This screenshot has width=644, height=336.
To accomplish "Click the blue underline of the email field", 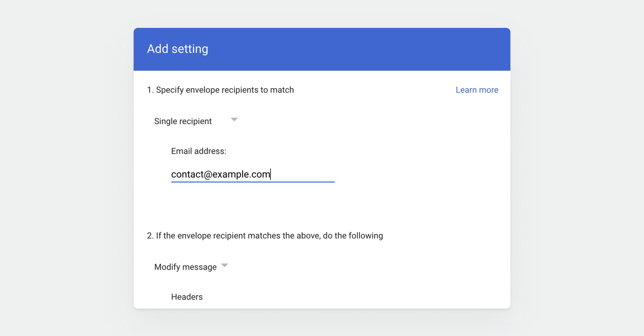I will click(x=253, y=182).
